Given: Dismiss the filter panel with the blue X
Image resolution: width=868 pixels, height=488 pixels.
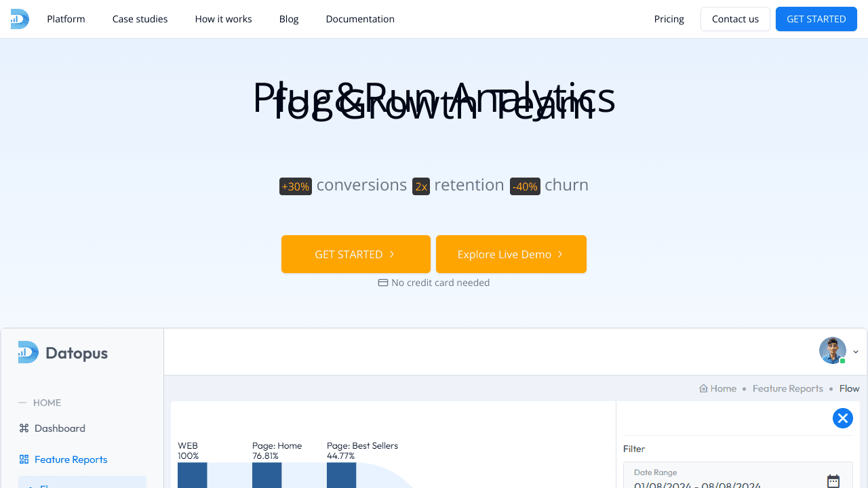Looking at the screenshot, I should [842, 418].
